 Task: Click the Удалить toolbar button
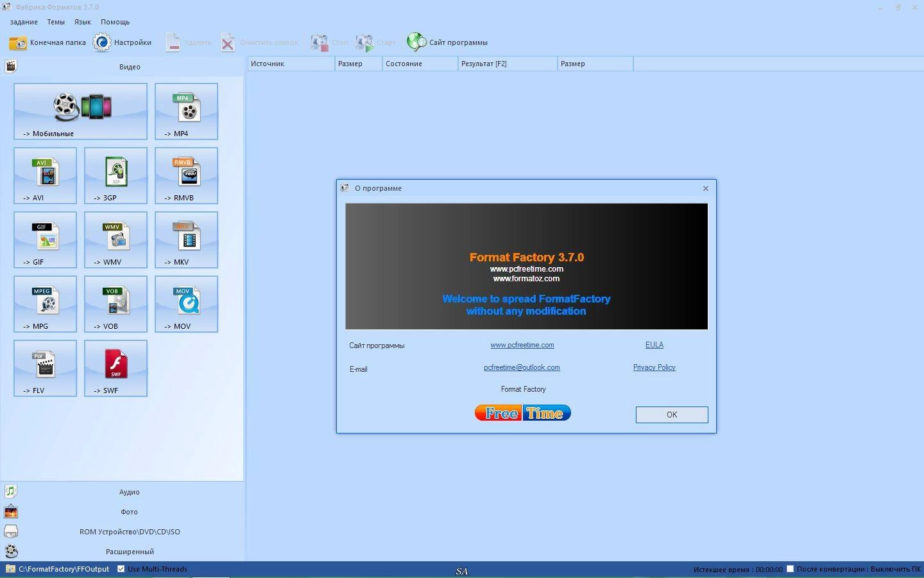pyautogui.click(x=188, y=42)
